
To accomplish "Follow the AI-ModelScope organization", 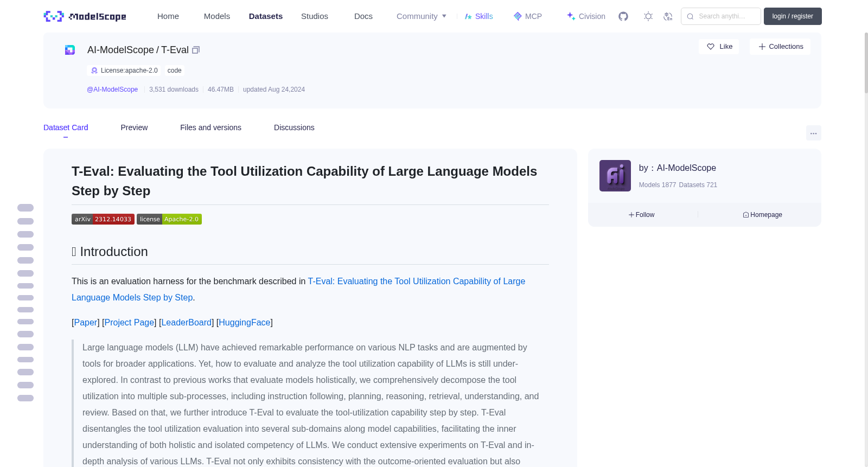I will click(x=642, y=215).
